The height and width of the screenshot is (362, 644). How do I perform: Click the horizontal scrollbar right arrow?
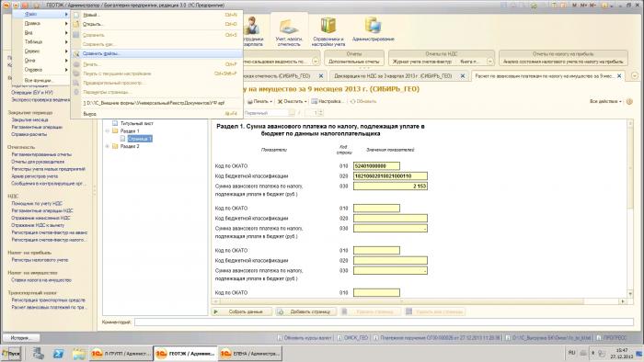click(623, 301)
